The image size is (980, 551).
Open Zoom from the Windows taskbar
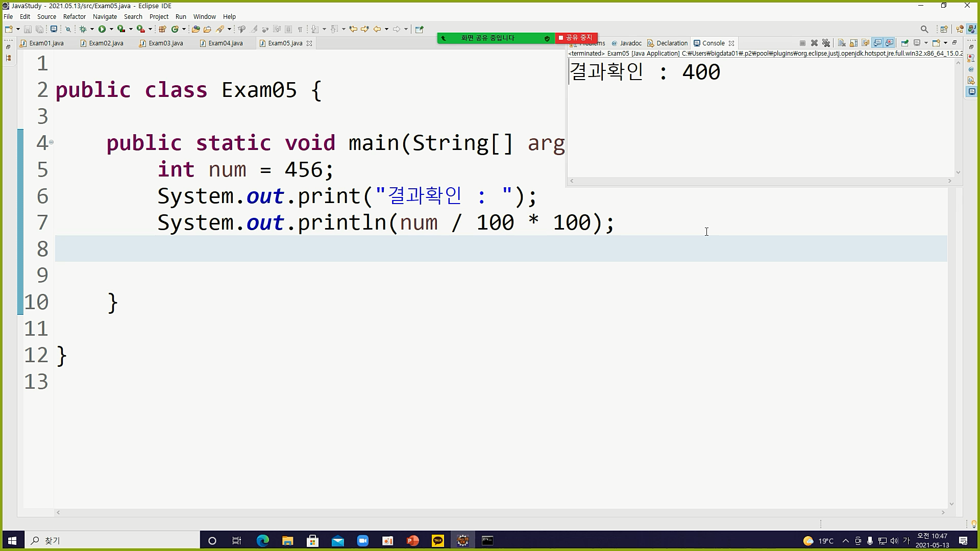(362, 541)
